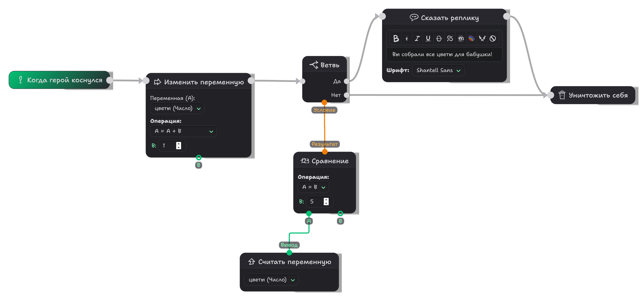Image resolution: width=644 pixels, height=300 pixels.
Task: Click the B value stepper showing 1
Action: click(x=179, y=146)
